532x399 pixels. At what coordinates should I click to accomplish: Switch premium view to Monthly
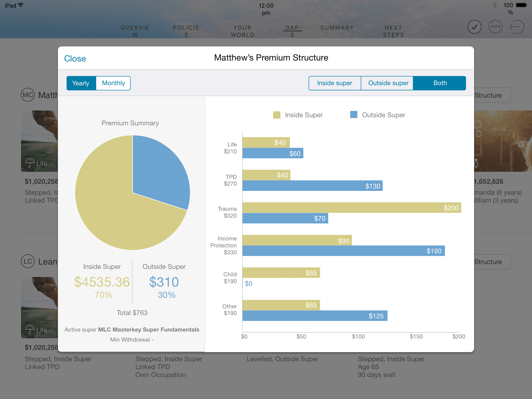point(113,83)
